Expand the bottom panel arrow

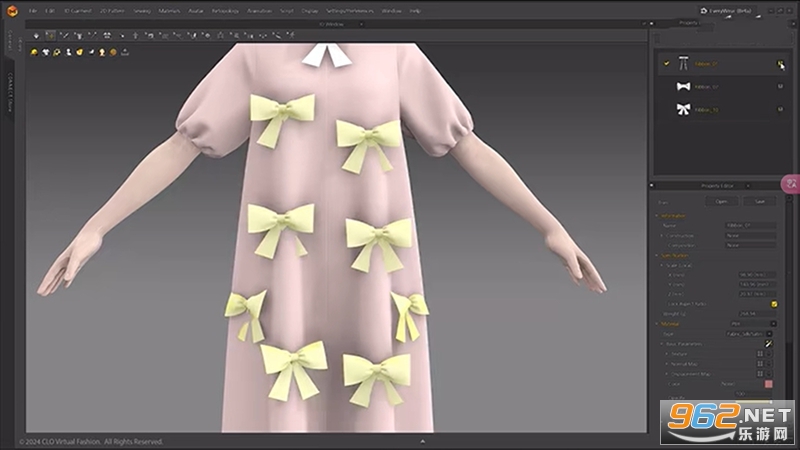422,441
